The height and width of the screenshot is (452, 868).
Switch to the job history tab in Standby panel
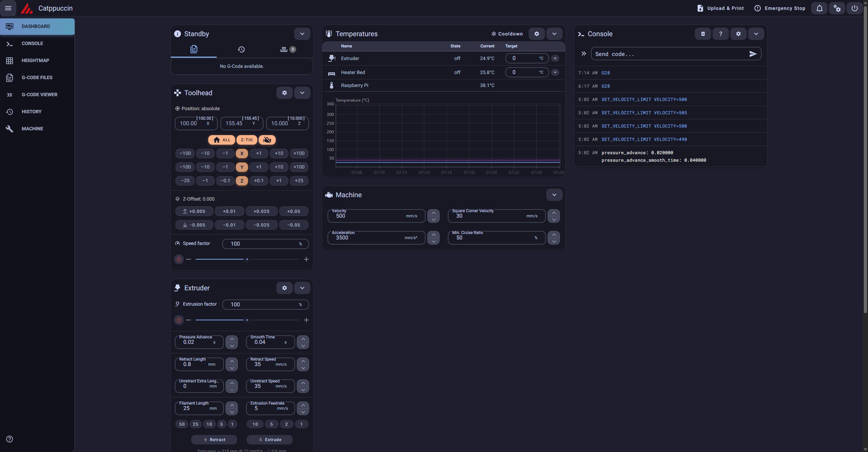[x=241, y=49]
